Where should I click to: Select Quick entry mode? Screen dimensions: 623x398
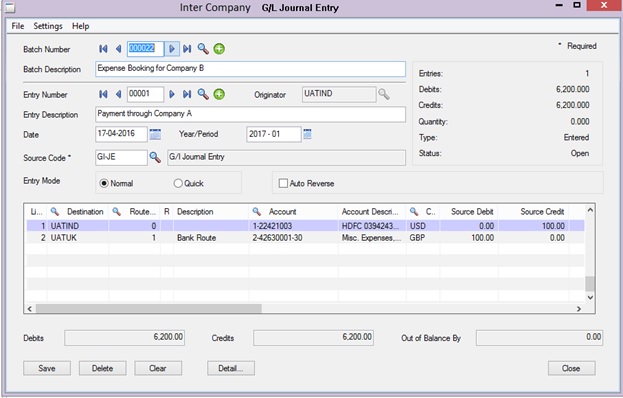click(178, 183)
